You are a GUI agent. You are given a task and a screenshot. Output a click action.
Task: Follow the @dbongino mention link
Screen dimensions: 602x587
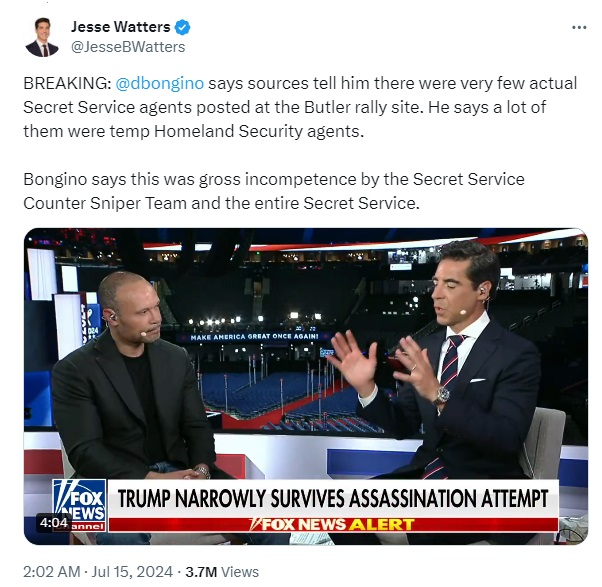pos(160,83)
